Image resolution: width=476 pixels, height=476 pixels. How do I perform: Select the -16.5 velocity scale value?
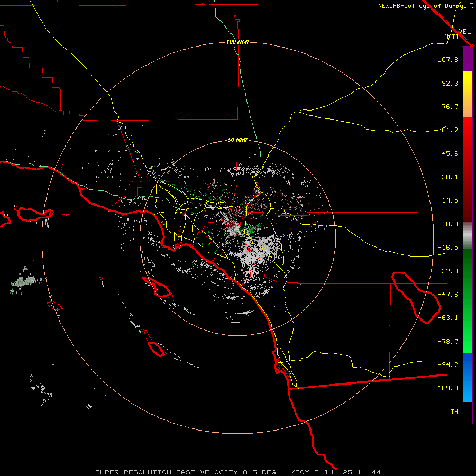(x=448, y=248)
